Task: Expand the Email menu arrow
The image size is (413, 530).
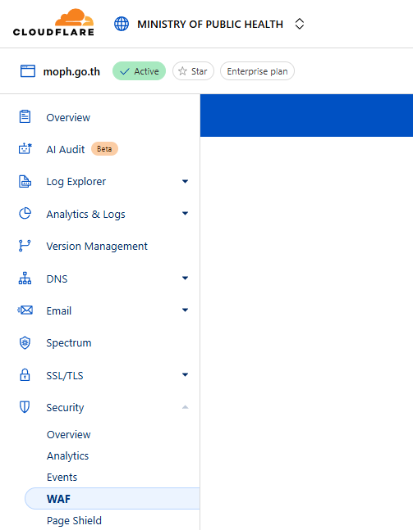Action: tap(185, 310)
